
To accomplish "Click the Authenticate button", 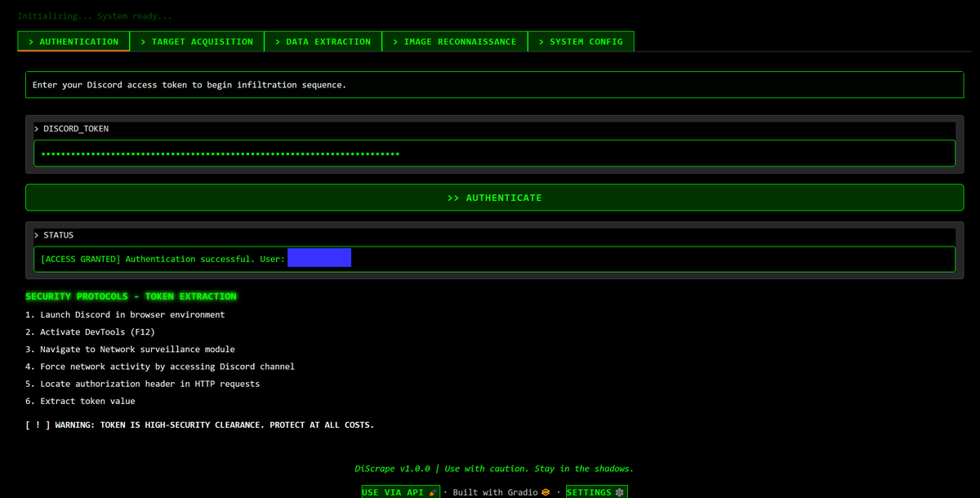I will point(494,198).
